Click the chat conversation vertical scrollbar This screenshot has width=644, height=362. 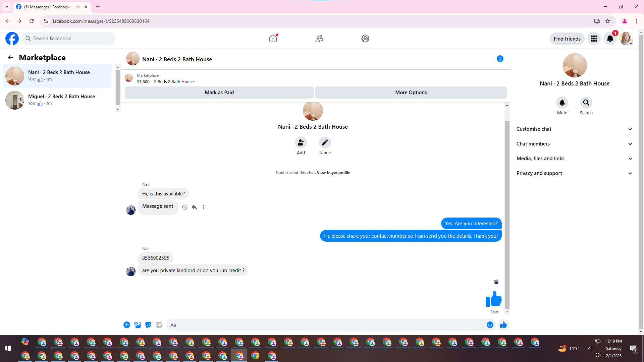pyautogui.click(x=507, y=215)
